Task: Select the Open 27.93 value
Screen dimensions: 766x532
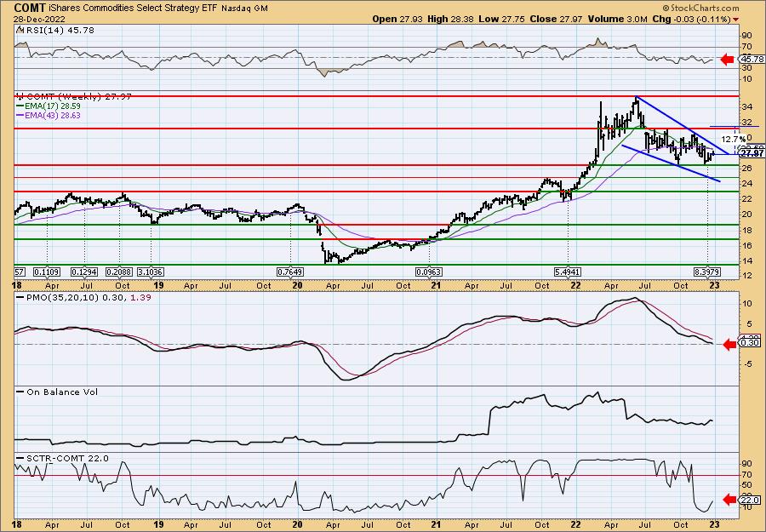Action: pos(397,19)
